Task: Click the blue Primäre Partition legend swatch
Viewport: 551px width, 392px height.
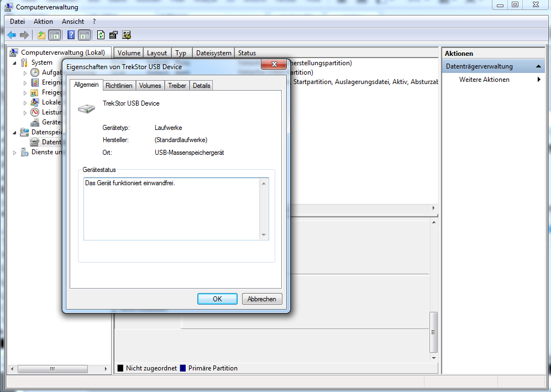Action: point(183,368)
